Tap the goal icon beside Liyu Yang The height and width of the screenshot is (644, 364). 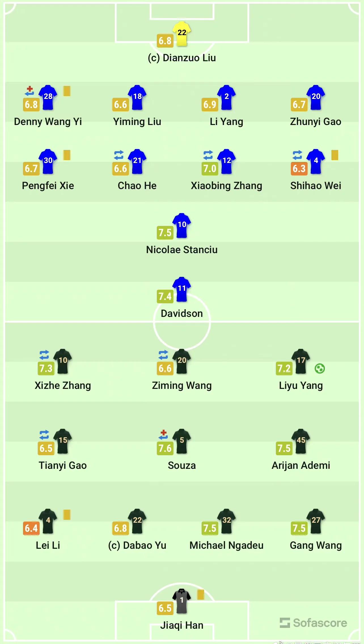tap(319, 368)
